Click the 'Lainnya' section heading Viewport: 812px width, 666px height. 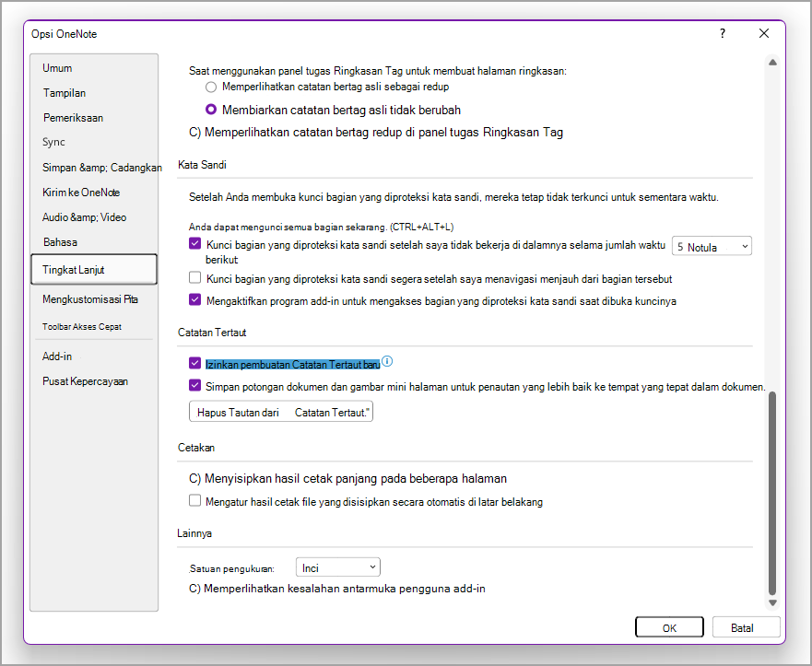coord(194,533)
